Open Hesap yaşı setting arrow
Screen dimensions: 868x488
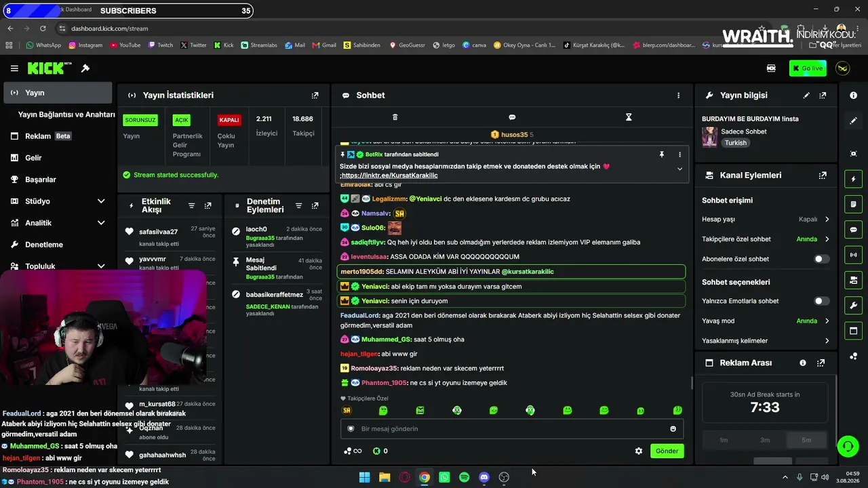click(827, 220)
